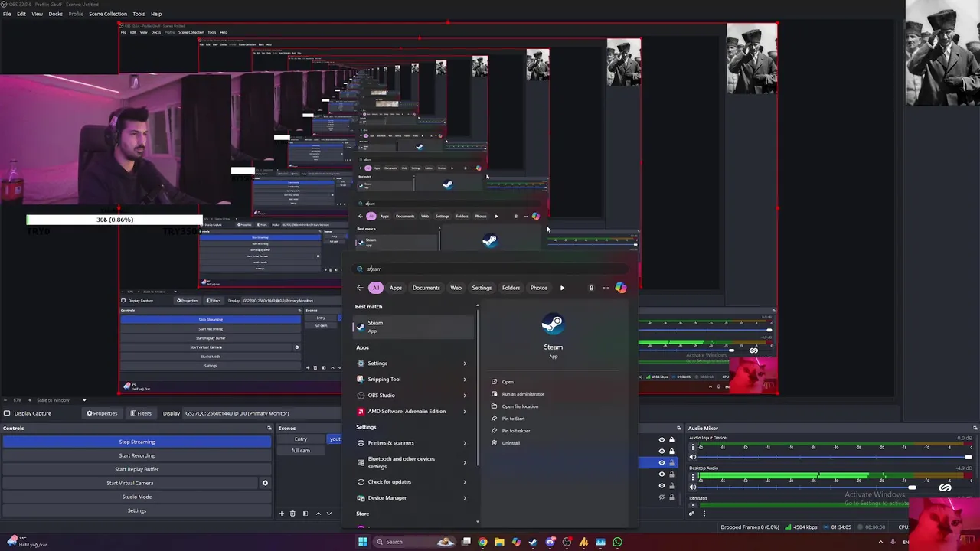Adjust the Audio Input Device volume slider
The height and width of the screenshot is (551, 980).
[x=968, y=457]
